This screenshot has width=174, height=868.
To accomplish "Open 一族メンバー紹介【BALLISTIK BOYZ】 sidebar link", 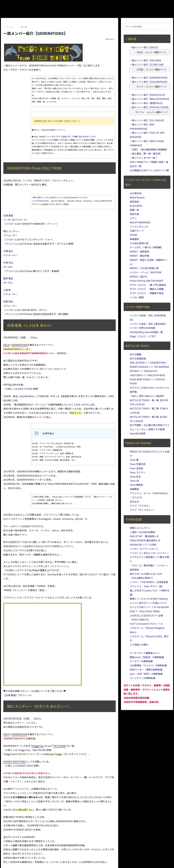I will tap(149, 99).
